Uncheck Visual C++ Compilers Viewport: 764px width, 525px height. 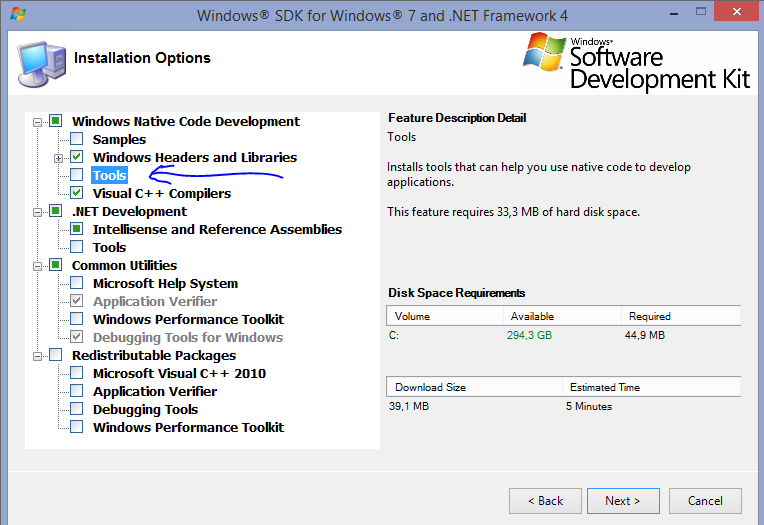click(x=77, y=194)
